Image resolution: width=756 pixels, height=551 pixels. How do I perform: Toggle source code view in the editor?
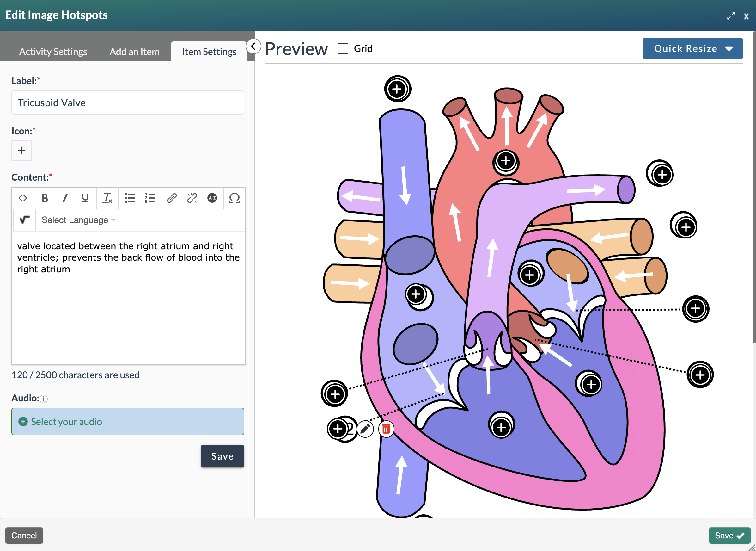[23, 198]
